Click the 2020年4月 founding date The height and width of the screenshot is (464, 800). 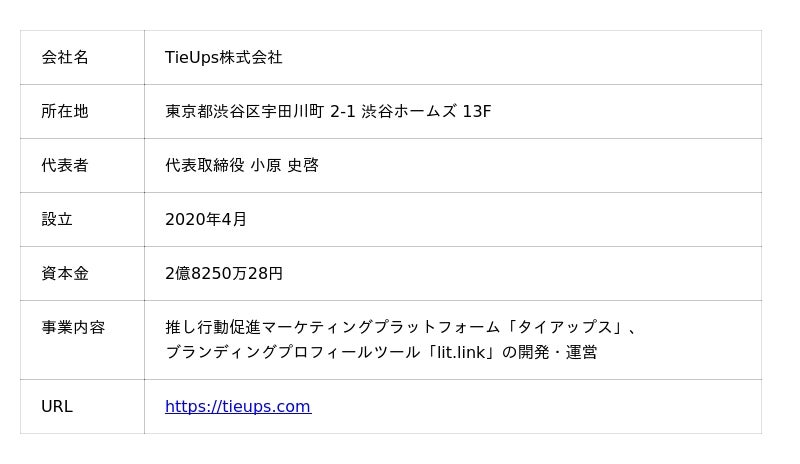(206, 219)
